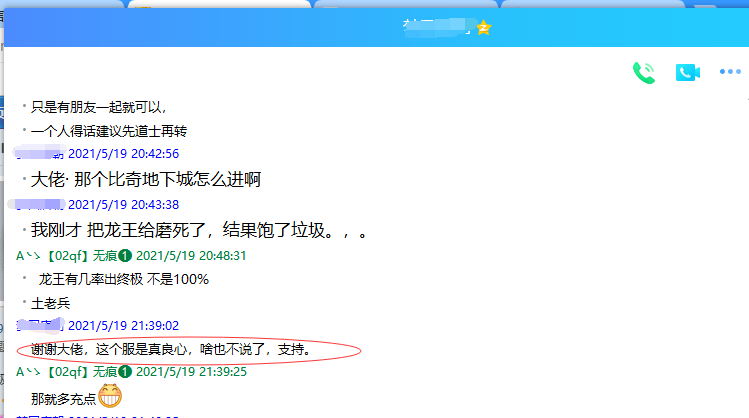Screen dimensions: 749x418
Task: Click the message 只是有朋友一起就可以
Action: [x=98, y=107]
